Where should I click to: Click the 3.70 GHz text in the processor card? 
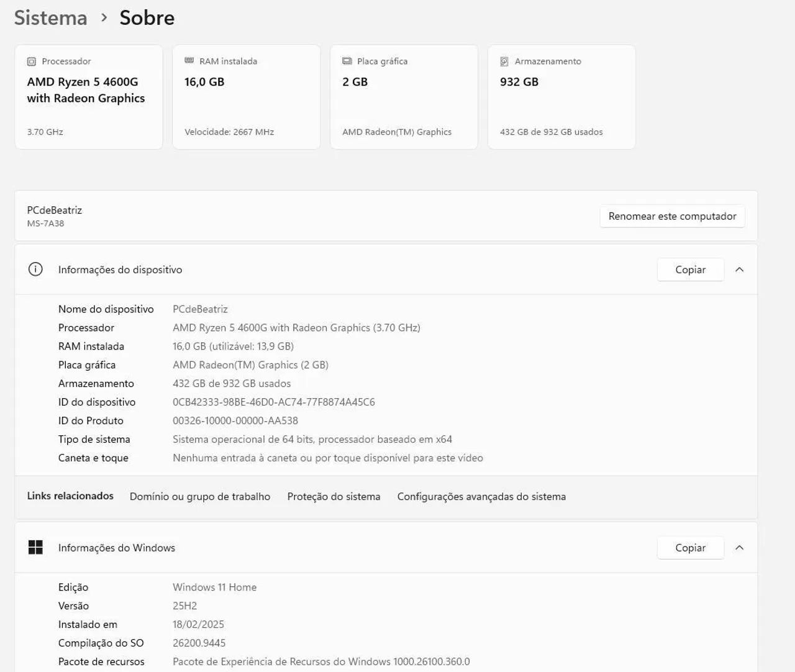45,132
